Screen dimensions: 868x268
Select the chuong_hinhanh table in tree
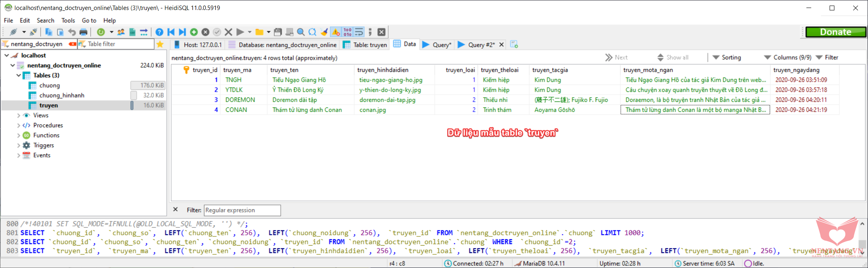[62, 95]
